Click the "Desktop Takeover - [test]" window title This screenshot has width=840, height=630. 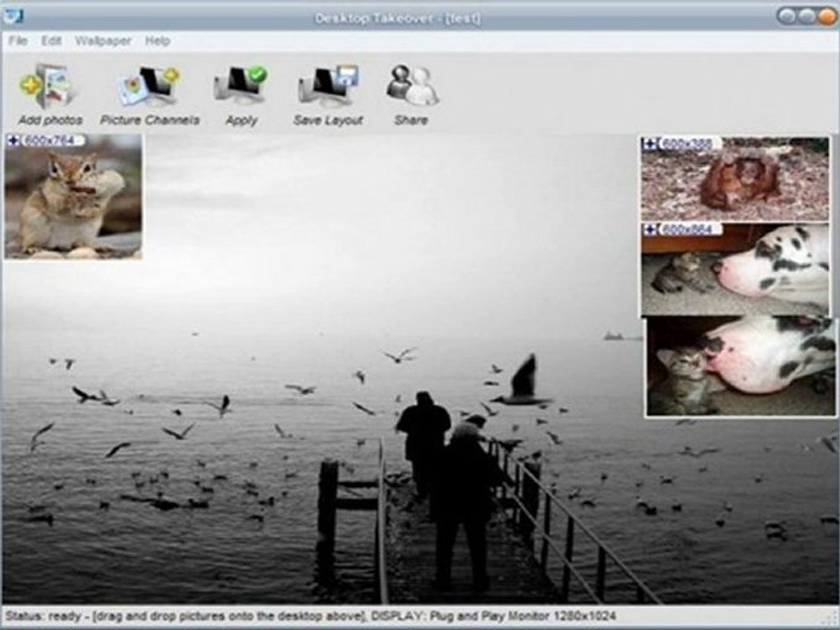coord(398,18)
